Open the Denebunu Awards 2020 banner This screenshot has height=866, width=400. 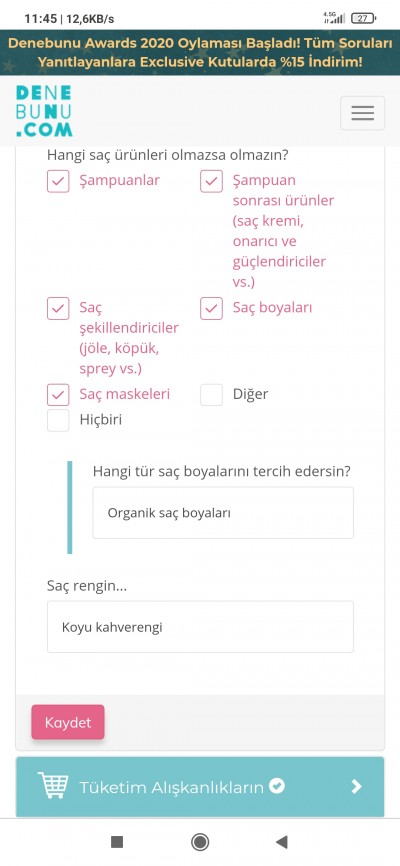coord(200,52)
